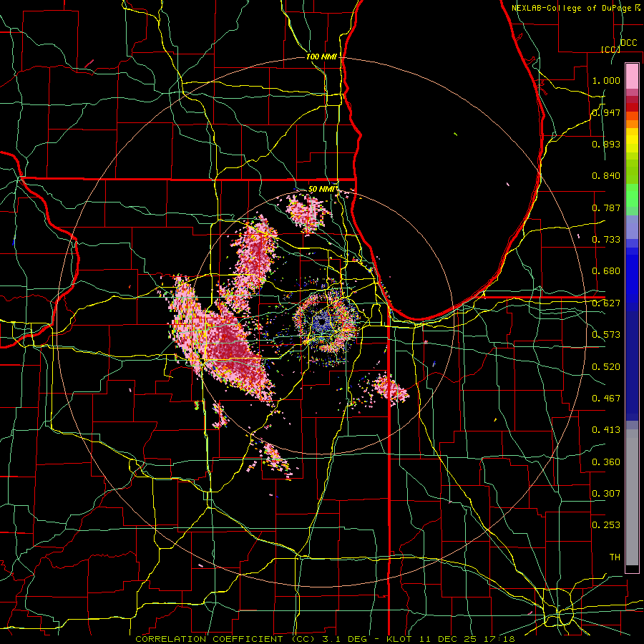Image resolution: width=644 pixels, height=644 pixels.
Task: Pick the pink band atop color scale
Action: pyautogui.click(x=632, y=76)
